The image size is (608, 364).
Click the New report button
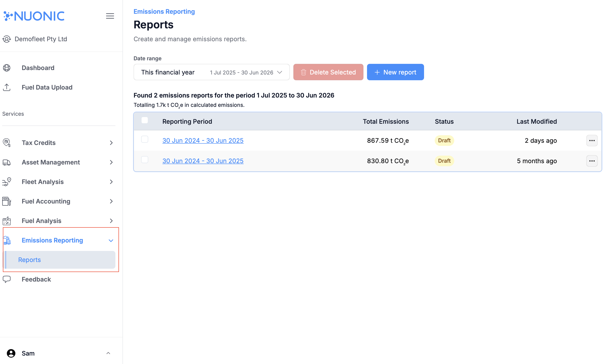[x=395, y=72]
